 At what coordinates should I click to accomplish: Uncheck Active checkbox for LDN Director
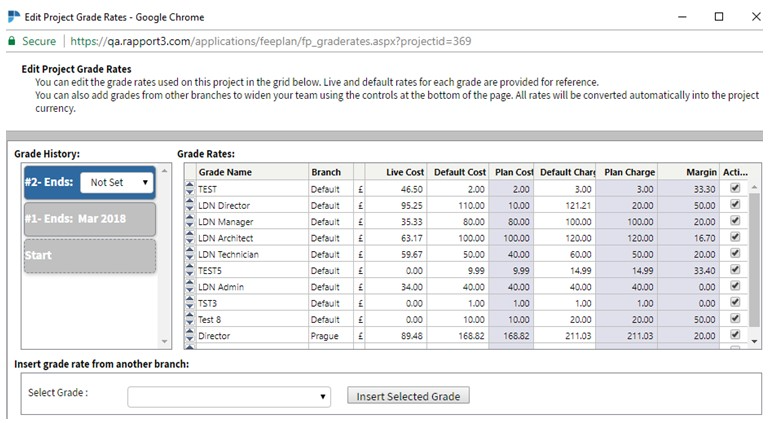735,204
